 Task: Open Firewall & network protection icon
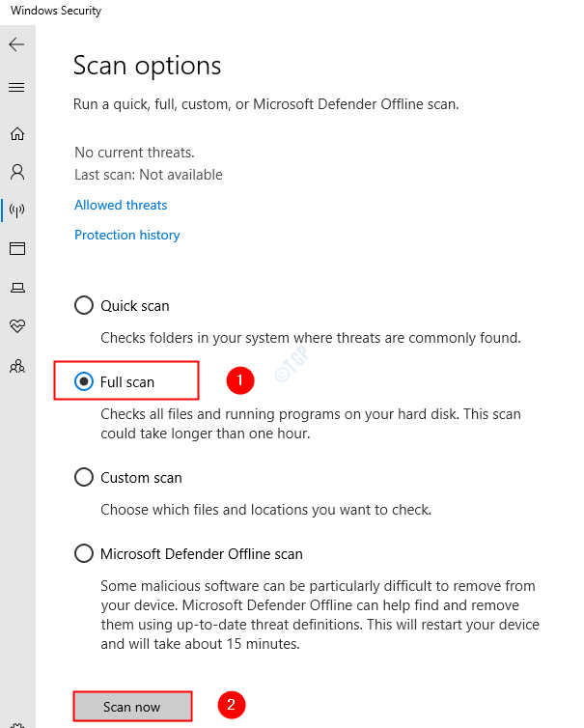[x=17, y=210]
